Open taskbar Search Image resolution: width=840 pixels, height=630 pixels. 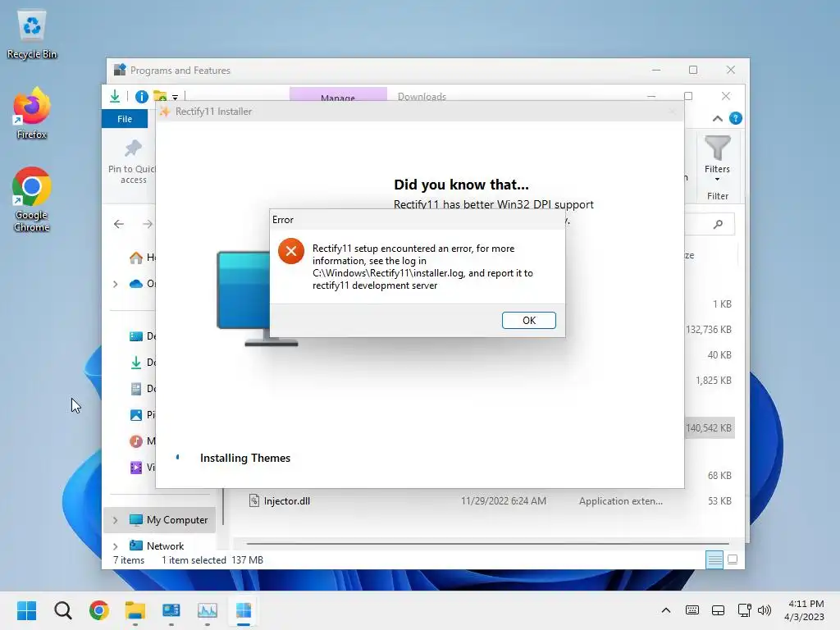[x=62, y=610]
